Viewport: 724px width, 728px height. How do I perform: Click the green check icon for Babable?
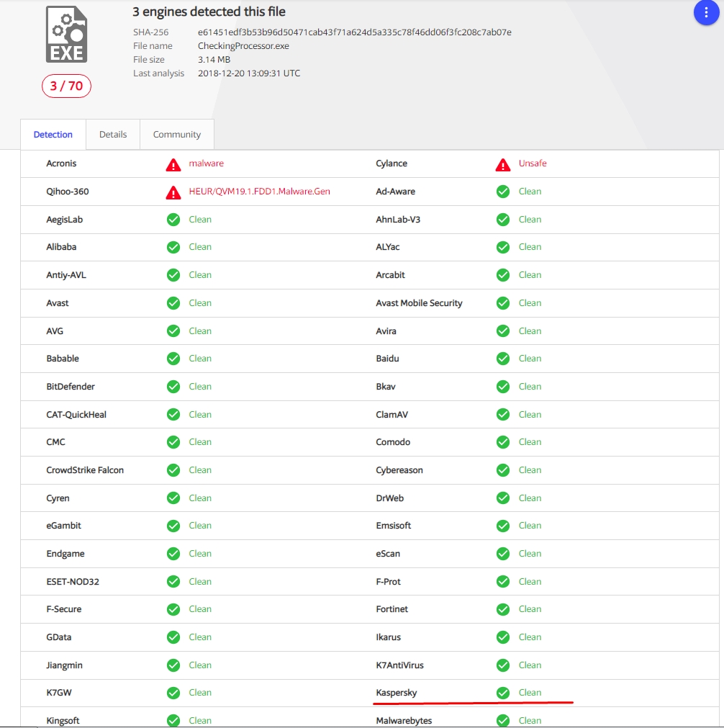pos(173,359)
